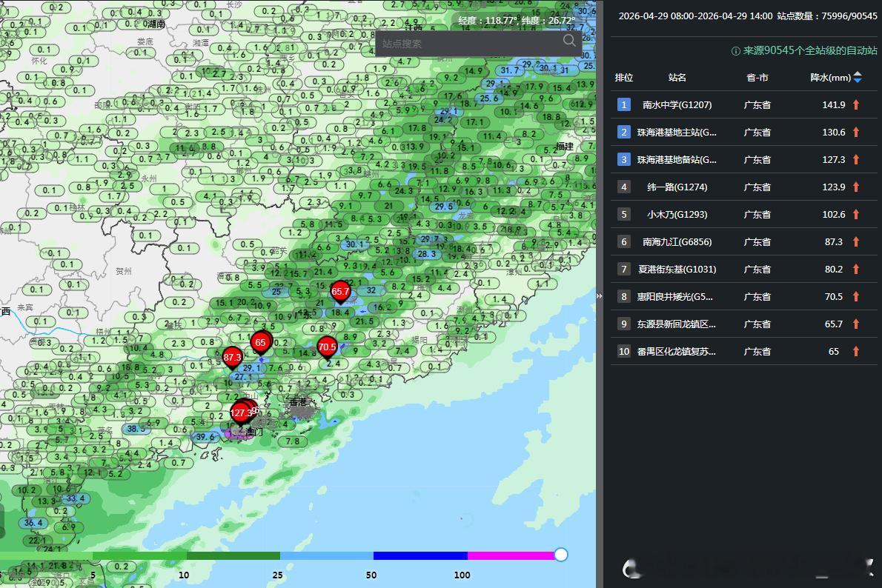The width and height of the screenshot is (882, 588).
Task: Click the 澳门 label on the map
Action: pos(254,432)
